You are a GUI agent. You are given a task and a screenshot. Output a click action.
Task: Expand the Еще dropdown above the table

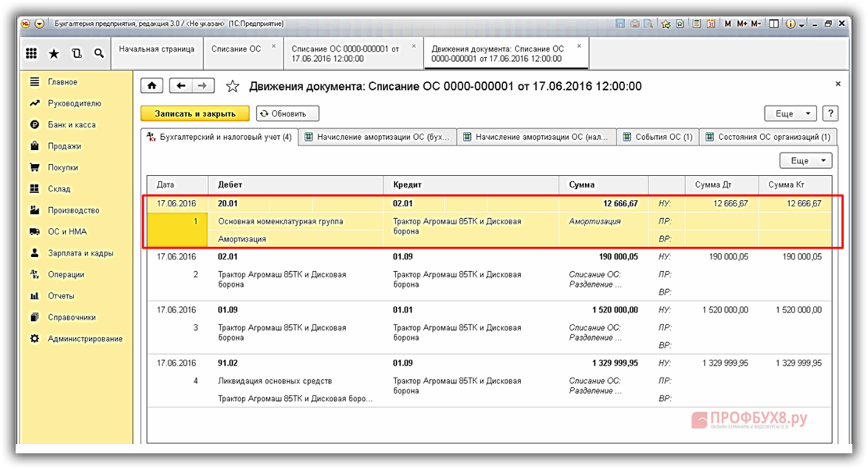tap(805, 160)
